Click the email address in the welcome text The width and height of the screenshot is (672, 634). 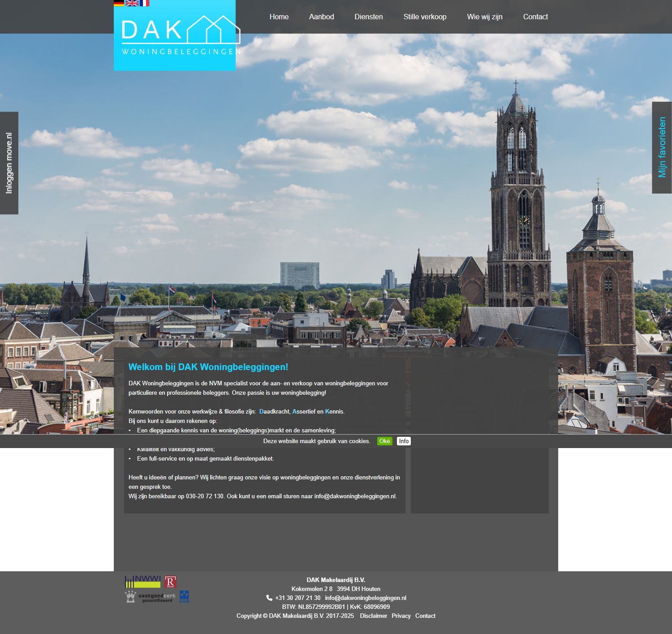[x=355, y=496]
